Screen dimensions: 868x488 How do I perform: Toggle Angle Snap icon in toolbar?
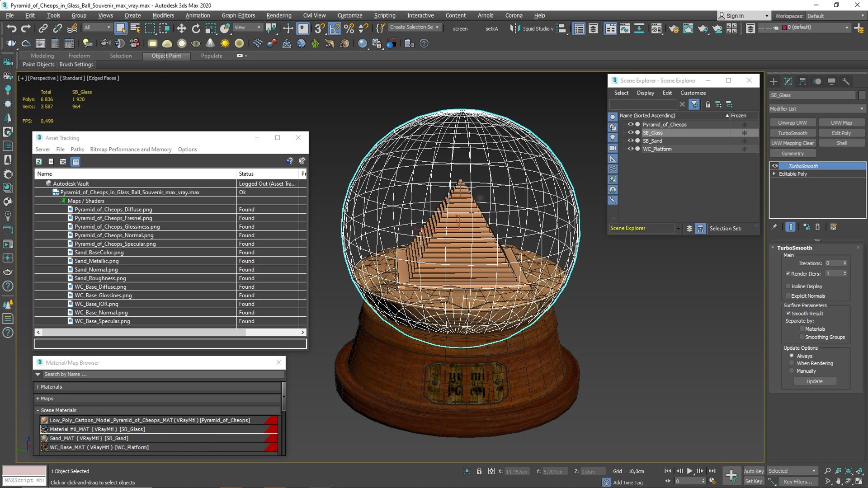pos(335,28)
